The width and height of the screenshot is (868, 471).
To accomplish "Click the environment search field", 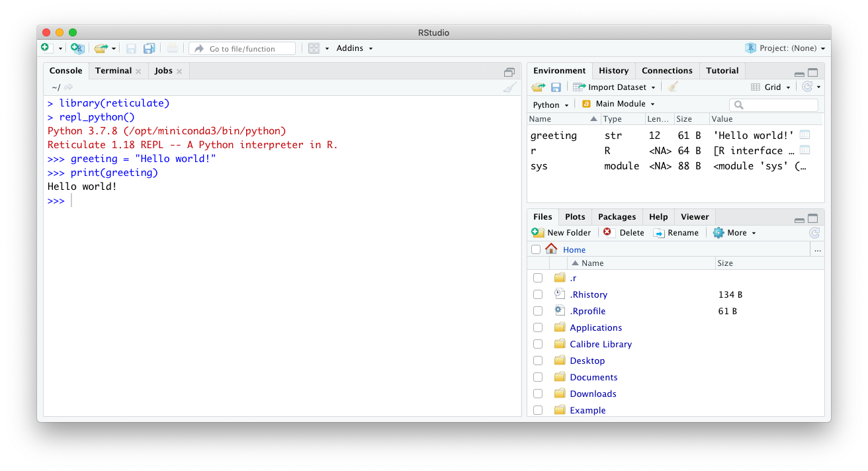I will [773, 105].
